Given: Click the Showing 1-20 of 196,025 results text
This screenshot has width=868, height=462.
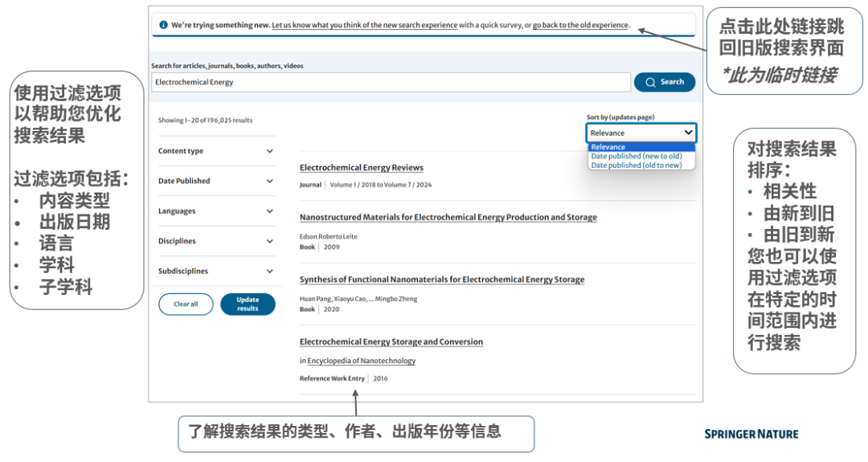Looking at the screenshot, I should click(x=206, y=120).
